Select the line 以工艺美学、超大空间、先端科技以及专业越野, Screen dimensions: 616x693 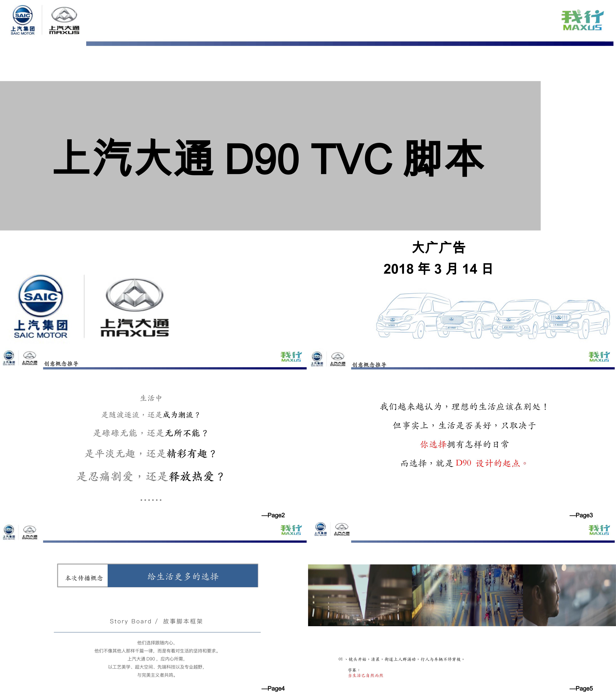point(156,667)
